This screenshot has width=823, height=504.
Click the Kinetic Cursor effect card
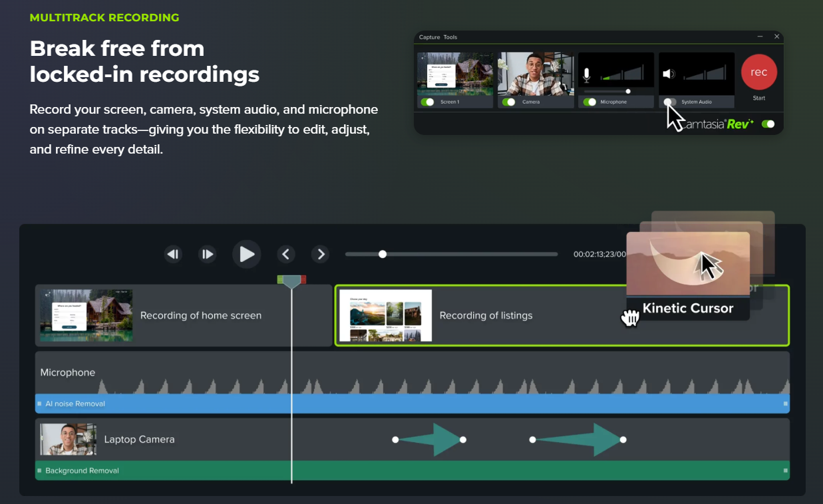(688, 276)
